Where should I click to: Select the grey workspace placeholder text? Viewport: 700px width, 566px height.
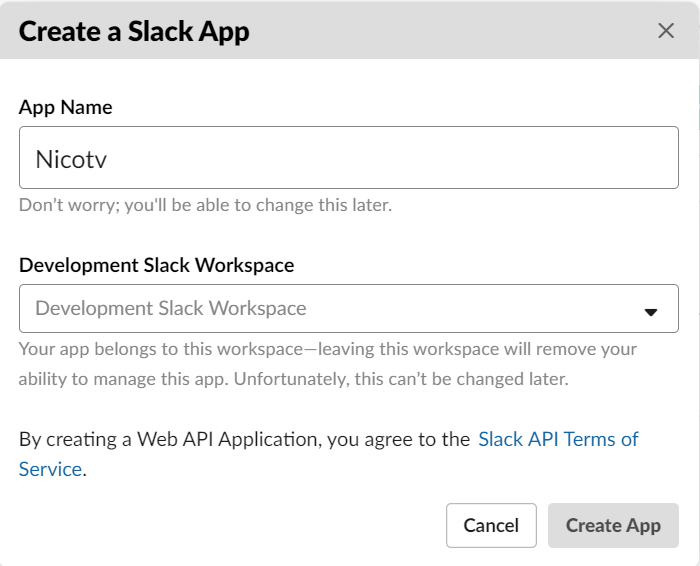171,308
